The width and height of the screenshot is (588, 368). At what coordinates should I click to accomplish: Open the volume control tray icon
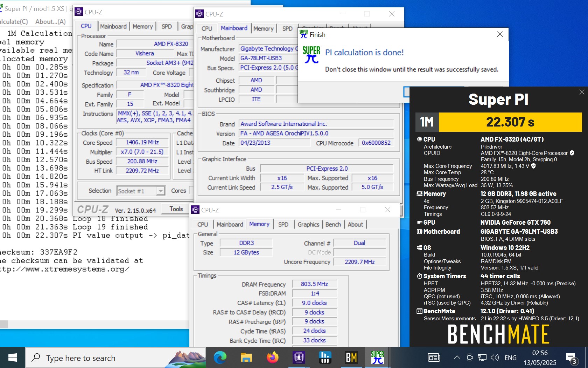point(495,357)
